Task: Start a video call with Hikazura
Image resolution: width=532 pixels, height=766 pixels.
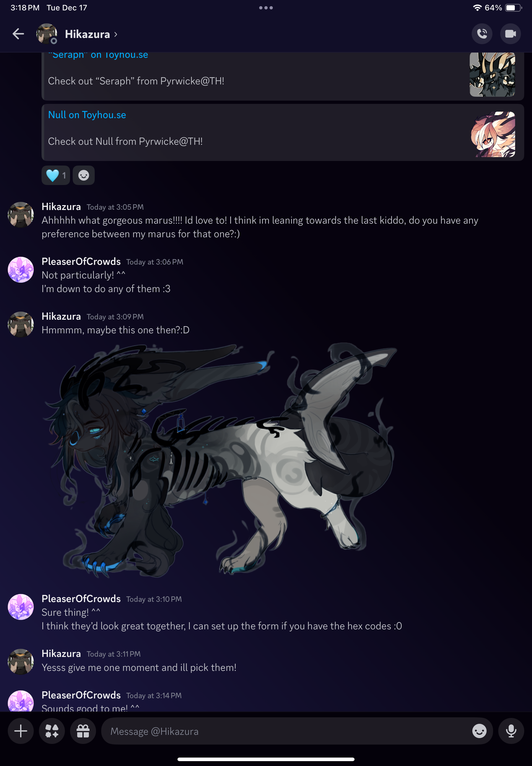Action: tap(510, 34)
